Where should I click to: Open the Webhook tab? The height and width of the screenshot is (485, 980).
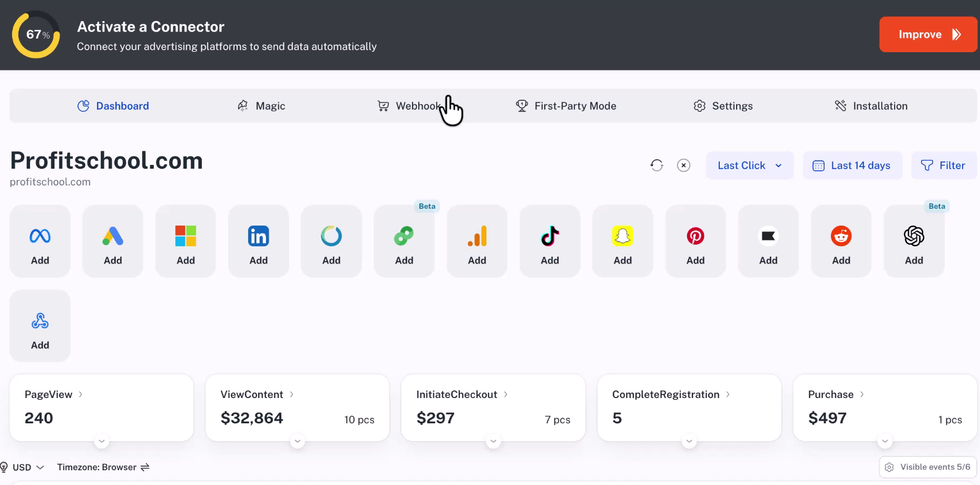click(409, 106)
